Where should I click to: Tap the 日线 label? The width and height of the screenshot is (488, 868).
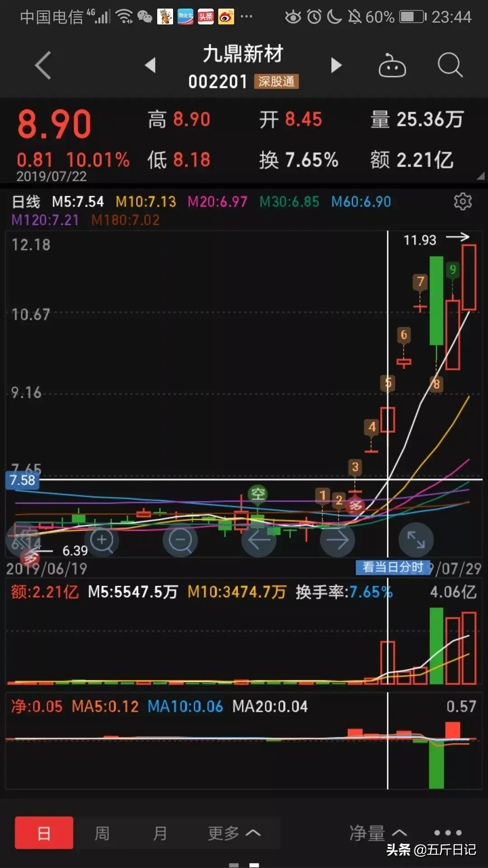click(x=26, y=202)
